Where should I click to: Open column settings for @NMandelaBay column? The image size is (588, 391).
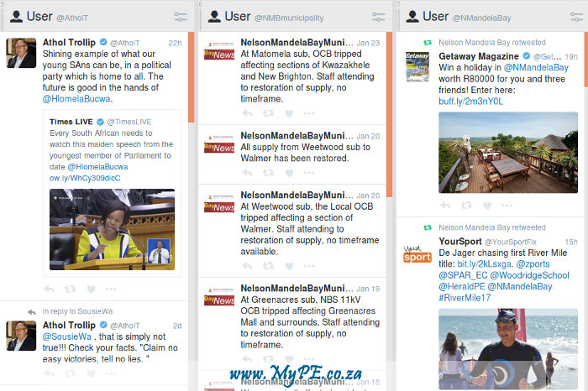(576, 17)
